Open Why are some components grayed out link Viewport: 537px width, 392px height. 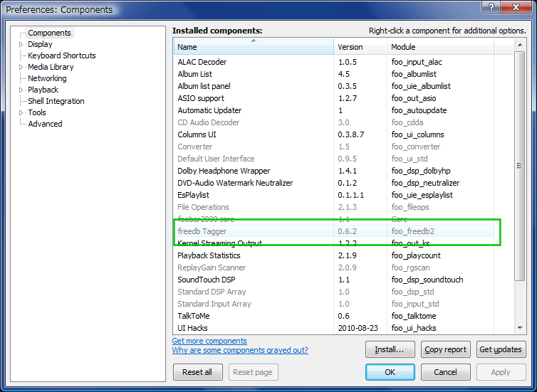(240, 350)
